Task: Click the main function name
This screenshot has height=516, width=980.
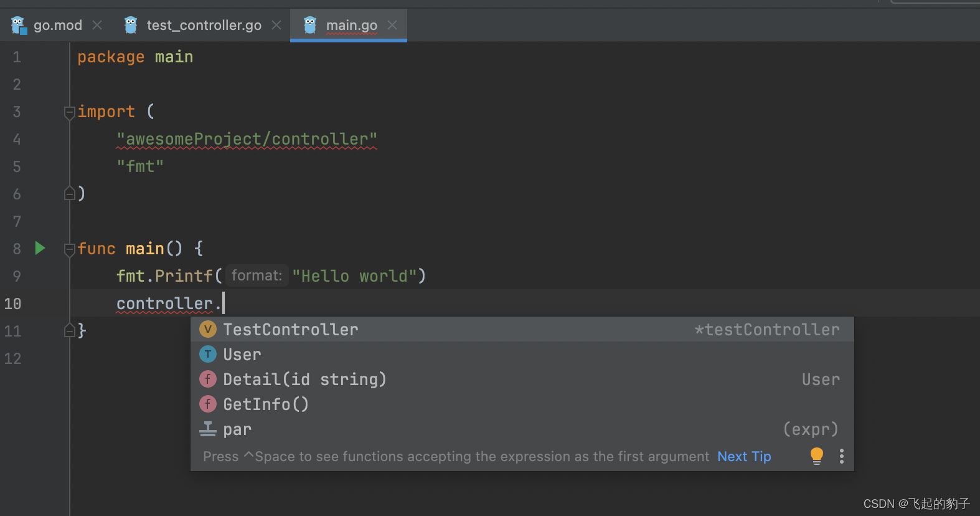Action: click(145, 249)
